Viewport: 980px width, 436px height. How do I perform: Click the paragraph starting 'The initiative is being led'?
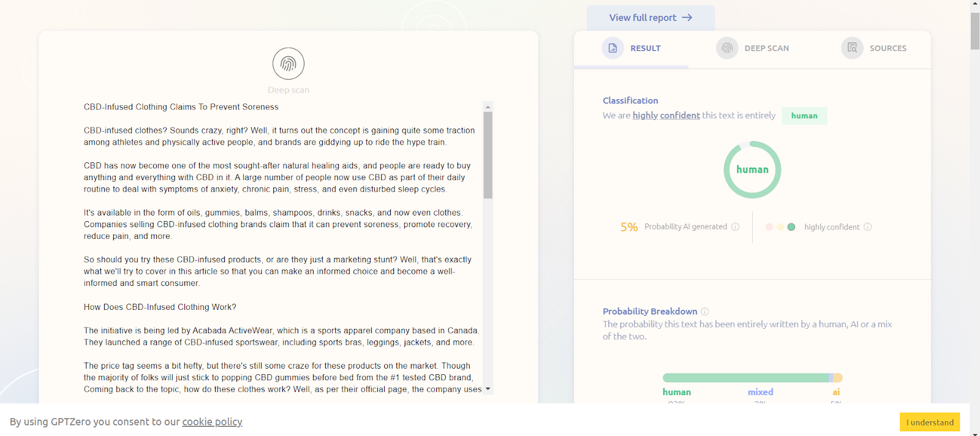[x=282, y=336]
